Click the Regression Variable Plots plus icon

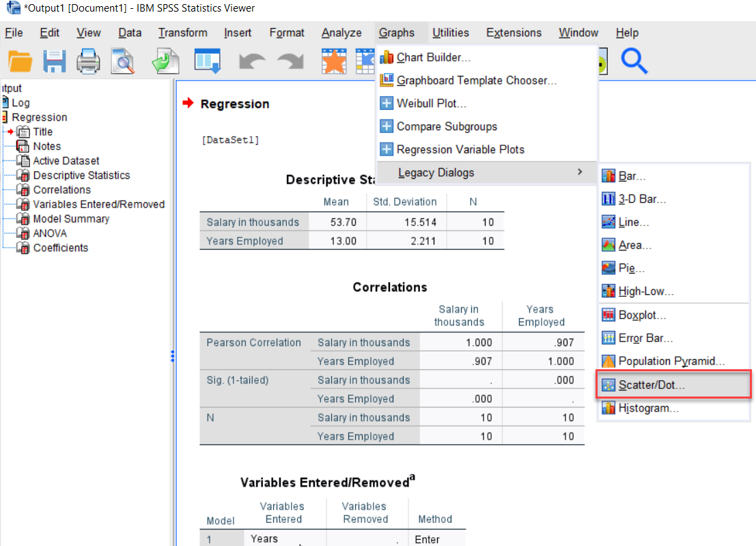[387, 149]
